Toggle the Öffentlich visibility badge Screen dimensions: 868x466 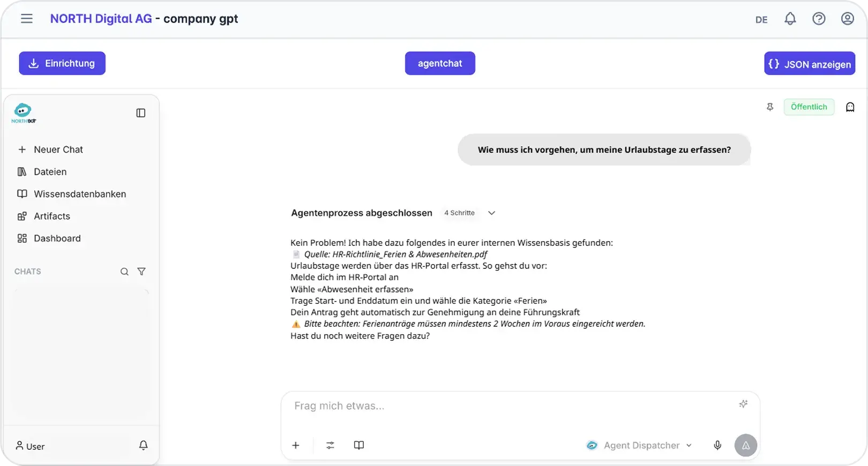point(809,107)
